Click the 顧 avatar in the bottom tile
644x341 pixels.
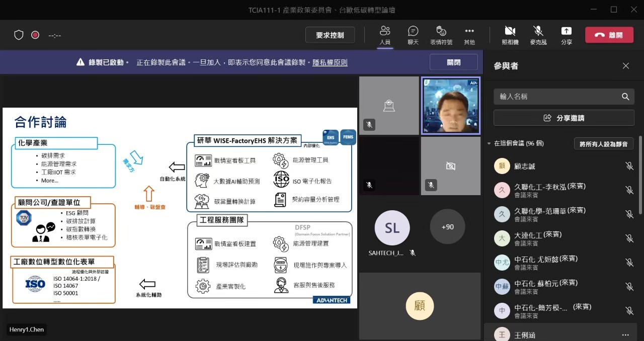[420, 305]
